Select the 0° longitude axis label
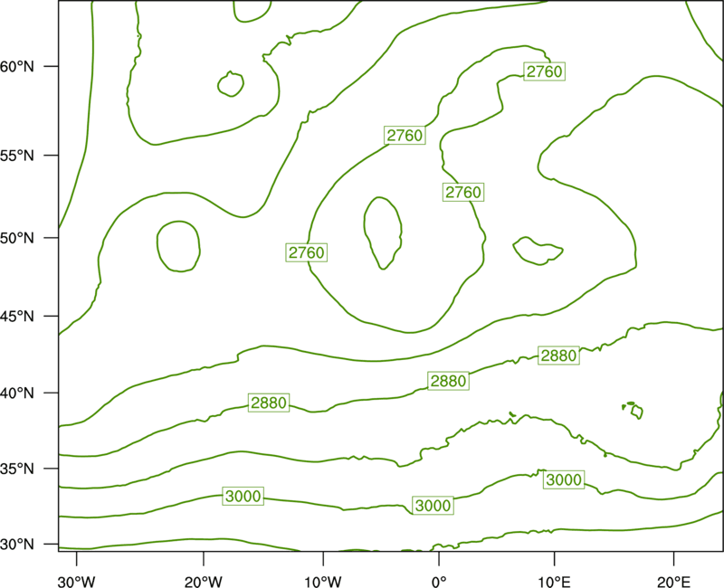724x588 pixels. coord(439,582)
